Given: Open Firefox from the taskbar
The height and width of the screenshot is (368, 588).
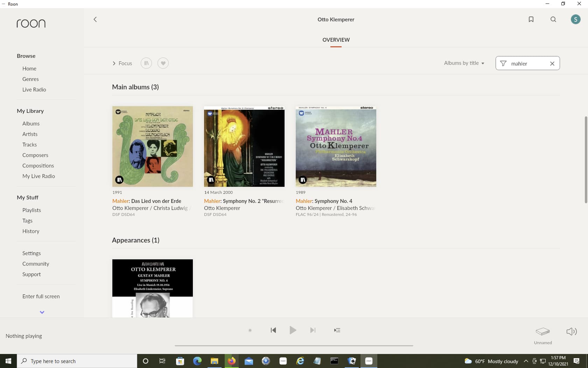Looking at the screenshot, I should [231, 361].
